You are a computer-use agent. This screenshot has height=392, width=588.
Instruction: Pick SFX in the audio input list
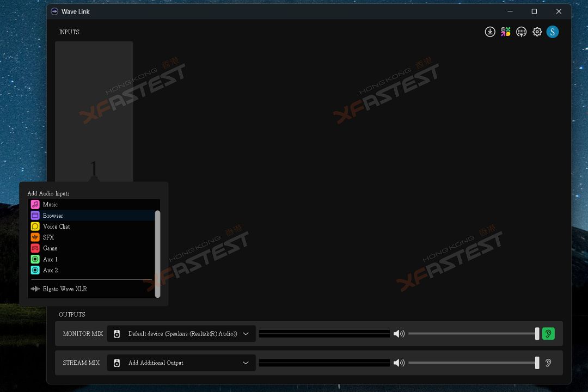92,237
